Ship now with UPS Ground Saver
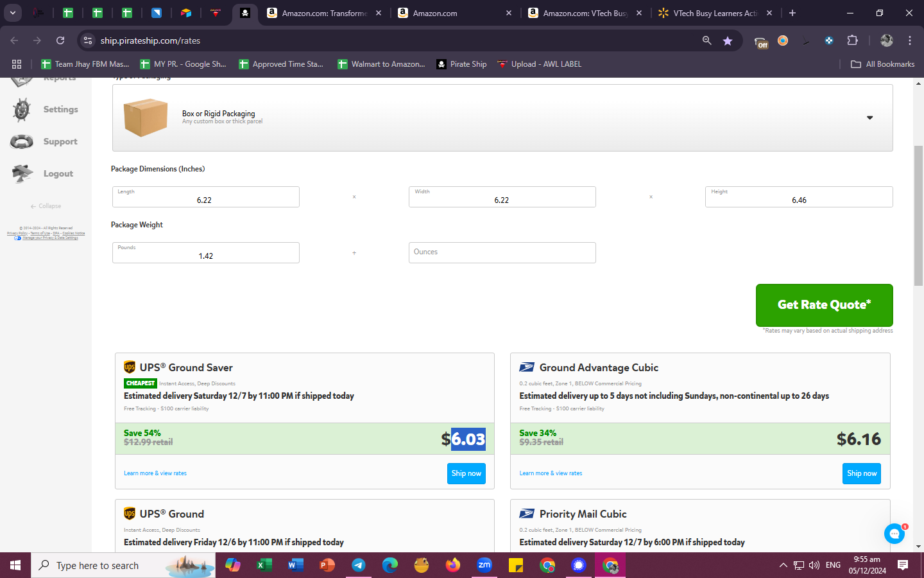 click(x=466, y=473)
